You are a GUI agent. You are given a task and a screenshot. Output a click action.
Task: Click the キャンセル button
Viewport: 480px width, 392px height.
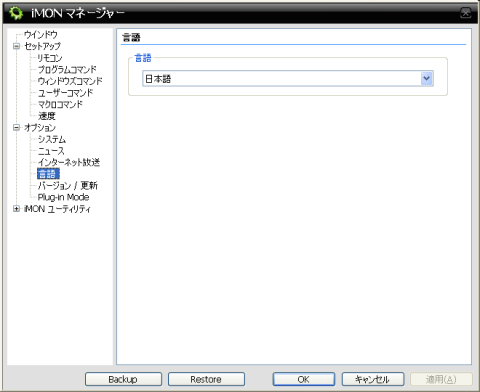click(x=373, y=379)
